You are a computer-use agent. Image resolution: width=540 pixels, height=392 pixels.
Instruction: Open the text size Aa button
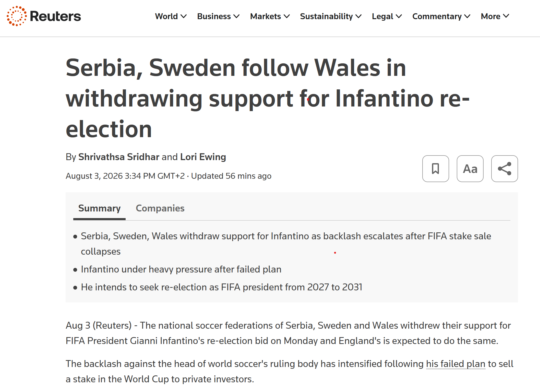point(470,169)
